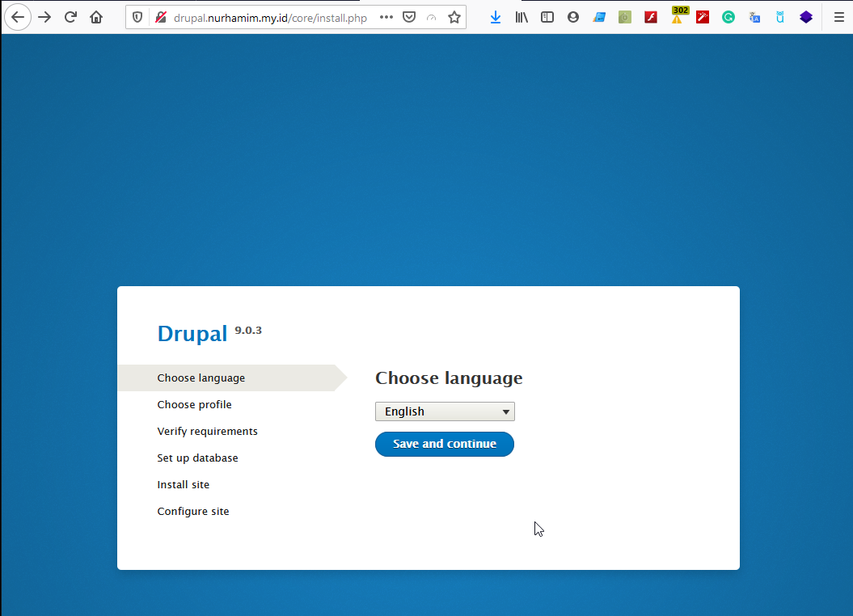Select Set up database step
853x616 pixels.
point(197,458)
